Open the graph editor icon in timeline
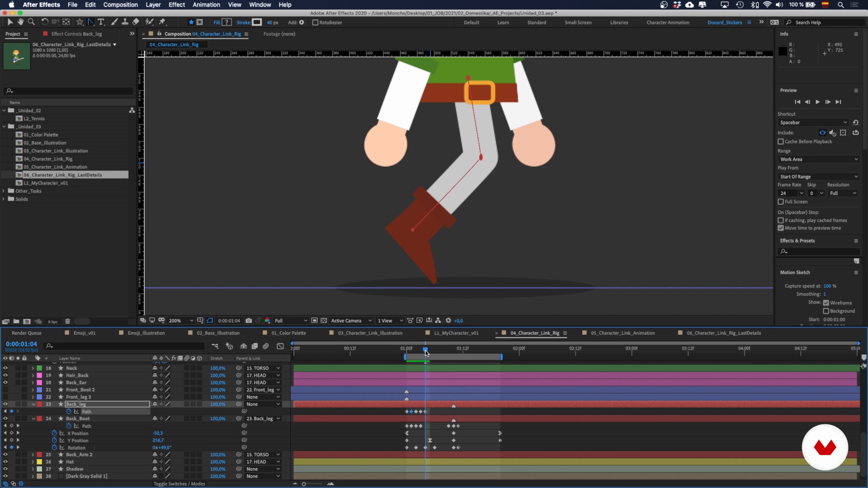 tap(280, 346)
